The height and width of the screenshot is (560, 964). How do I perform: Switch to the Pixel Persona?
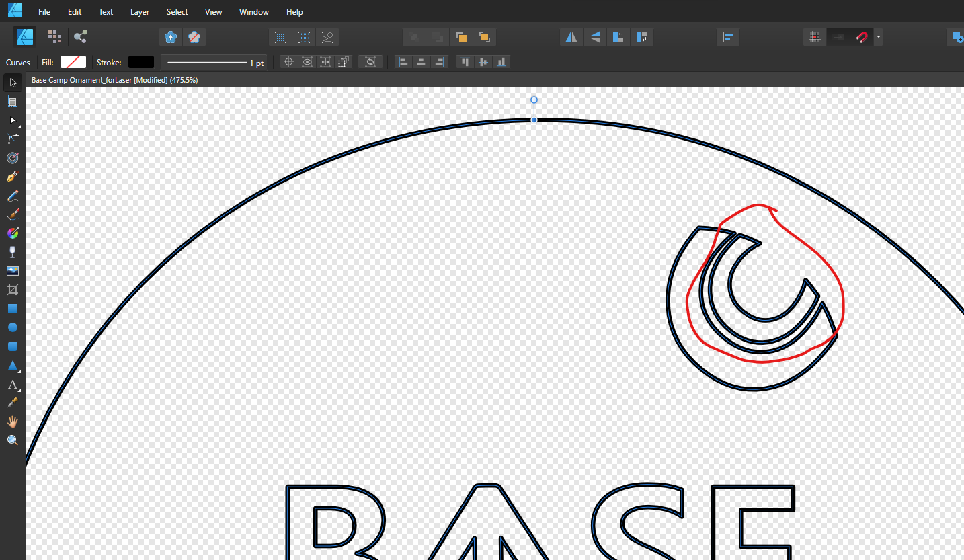coord(54,36)
